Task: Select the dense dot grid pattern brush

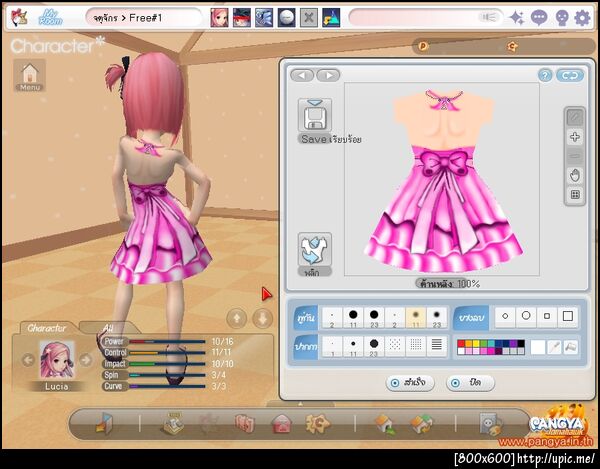Action: 416,347
